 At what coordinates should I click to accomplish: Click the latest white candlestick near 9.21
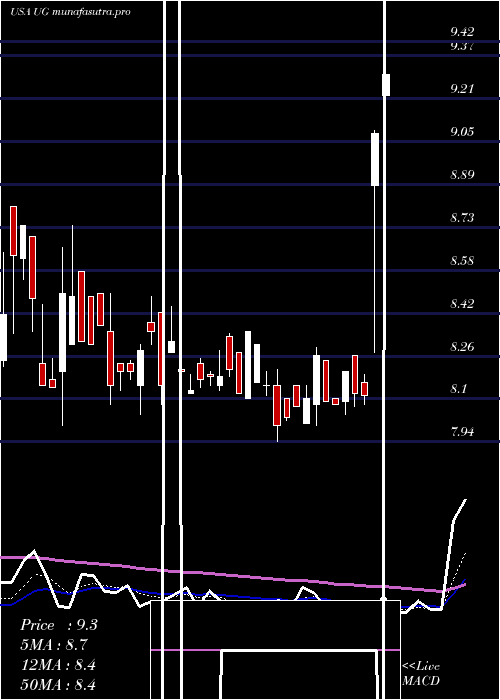[x=386, y=85]
